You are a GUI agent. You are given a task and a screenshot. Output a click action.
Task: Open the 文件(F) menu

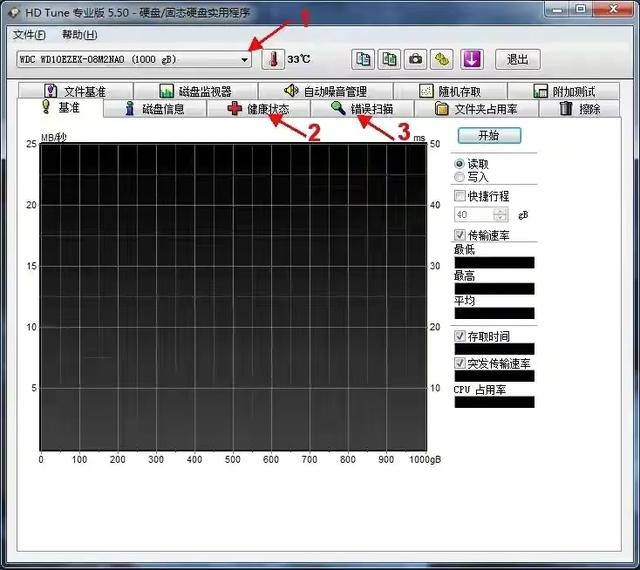point(29,35)
